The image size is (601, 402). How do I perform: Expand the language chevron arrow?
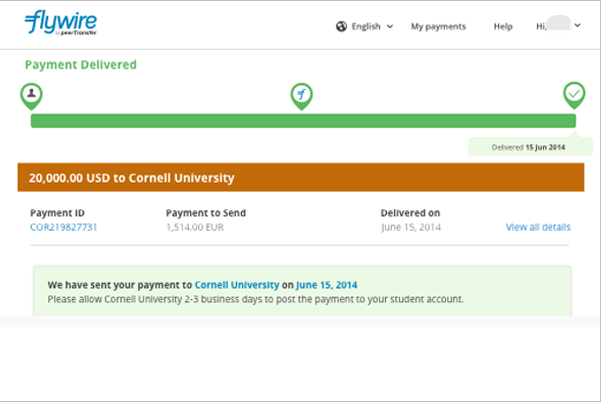coord(390,26)
